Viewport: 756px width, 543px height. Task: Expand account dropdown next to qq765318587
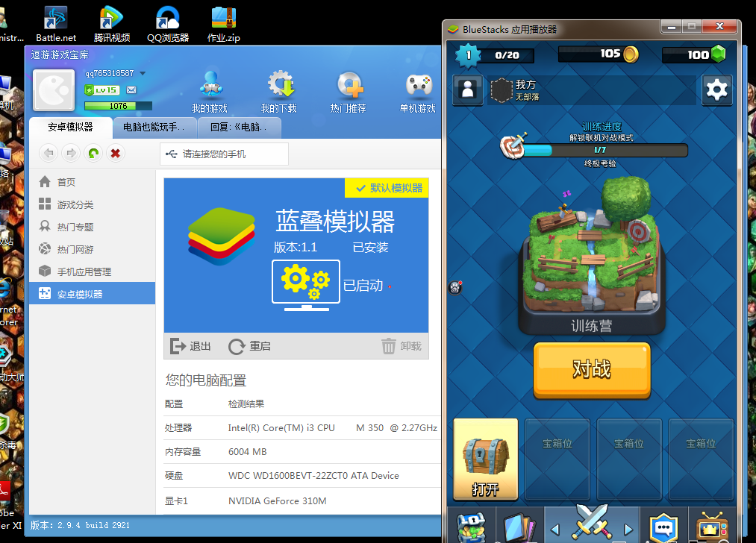(143, 73)
